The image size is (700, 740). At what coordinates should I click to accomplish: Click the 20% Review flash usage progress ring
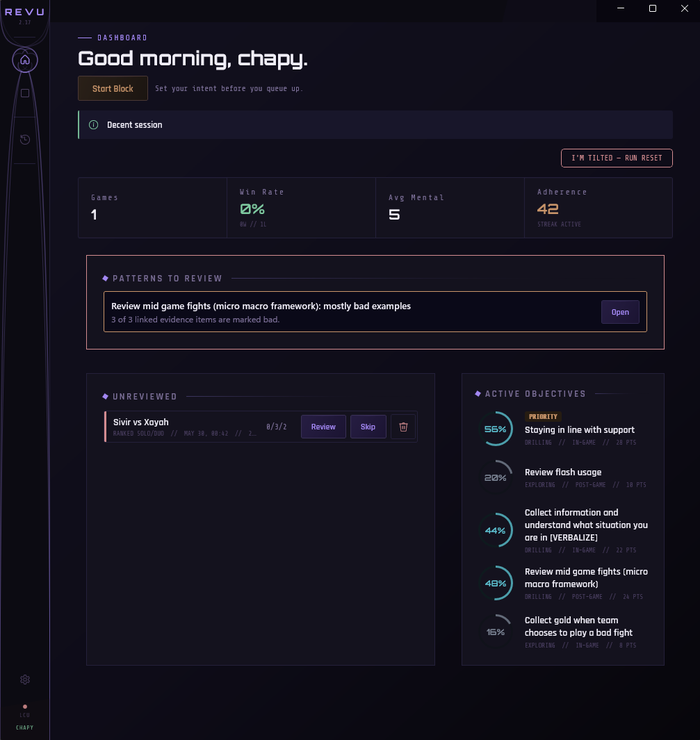[x=496, y=477]
